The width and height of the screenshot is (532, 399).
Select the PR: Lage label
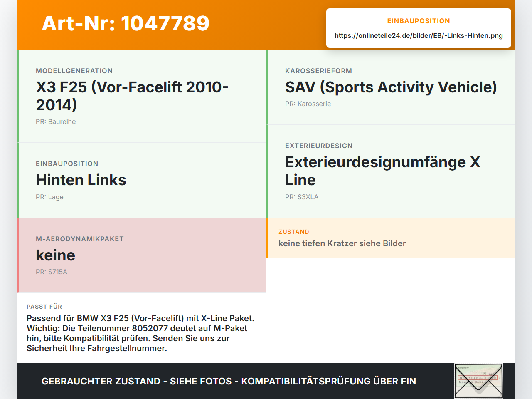49,197
